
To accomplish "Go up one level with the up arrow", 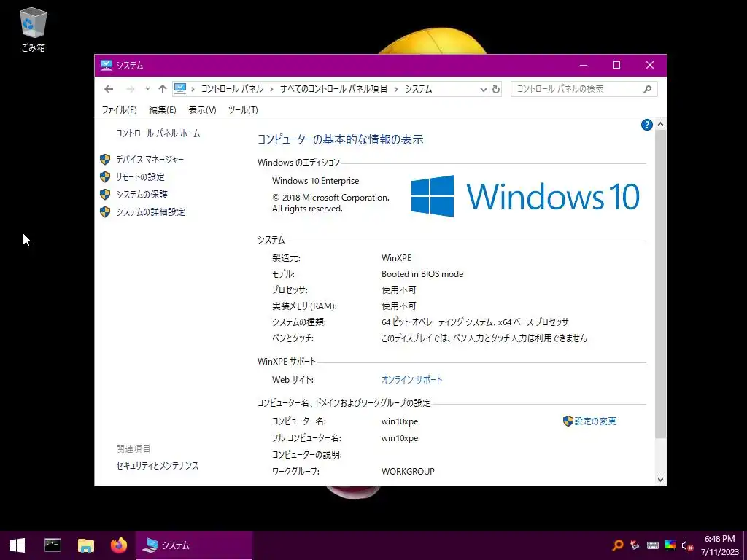I will click(x=163, y=89).
